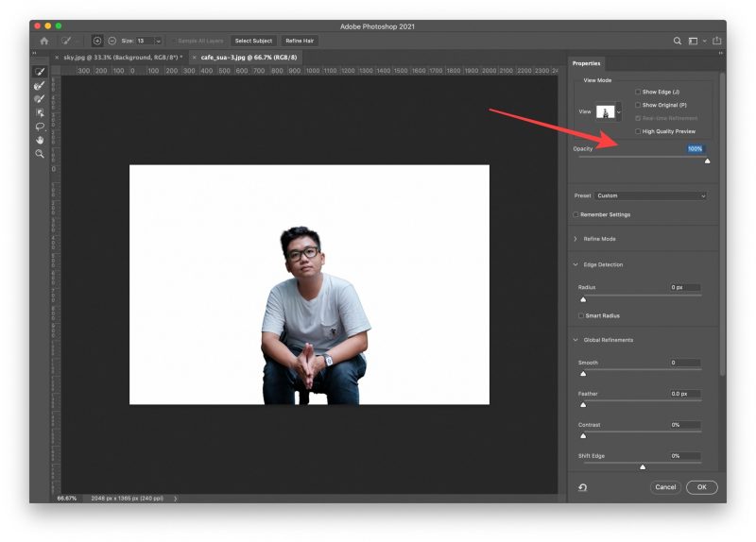
Task: Open the tool preset picker brush icon
Action: pyautogui.click(x=66, y=41)
